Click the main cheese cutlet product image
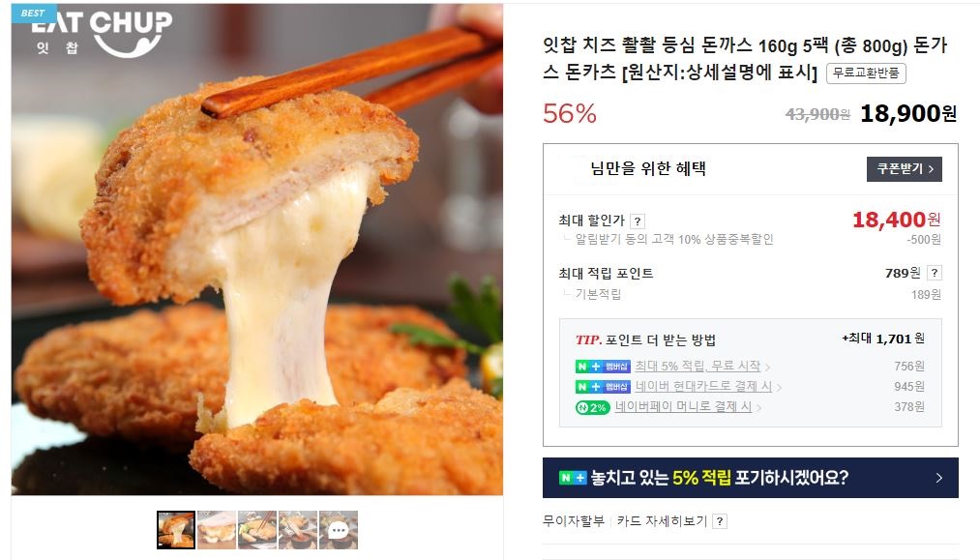The height and width of the screenshot is (560, 980). [257, 250]
